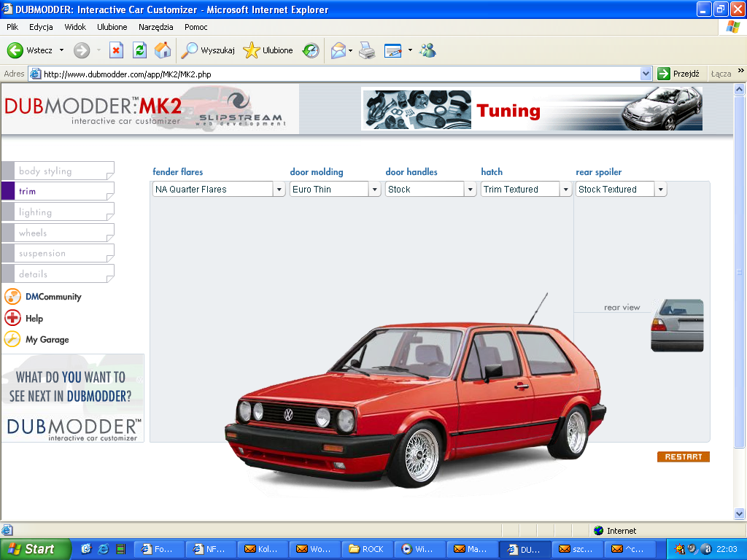Switch to ROCK folder taskbar item
This screenshot has width=747, height=560.
(366, 549)
